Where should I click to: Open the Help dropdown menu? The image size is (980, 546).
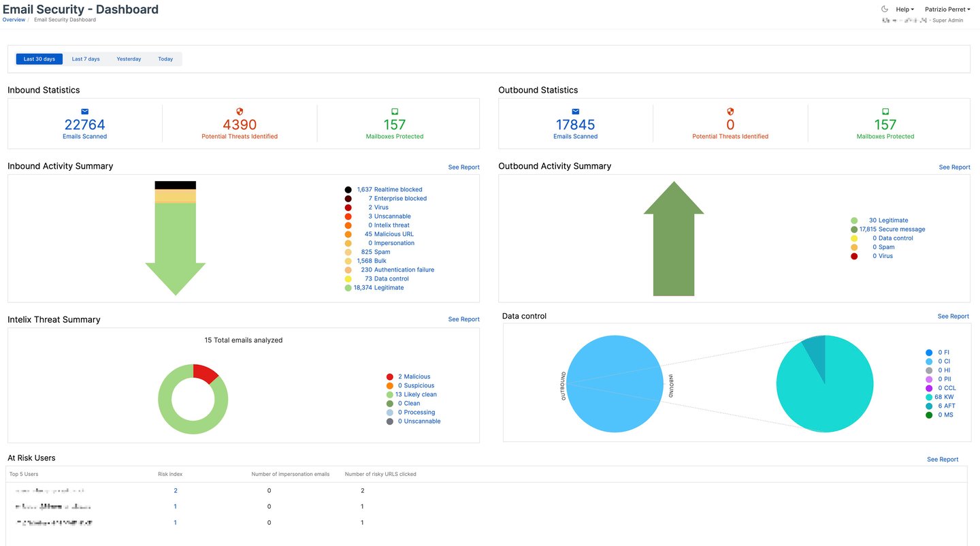(x=905, y=10)
